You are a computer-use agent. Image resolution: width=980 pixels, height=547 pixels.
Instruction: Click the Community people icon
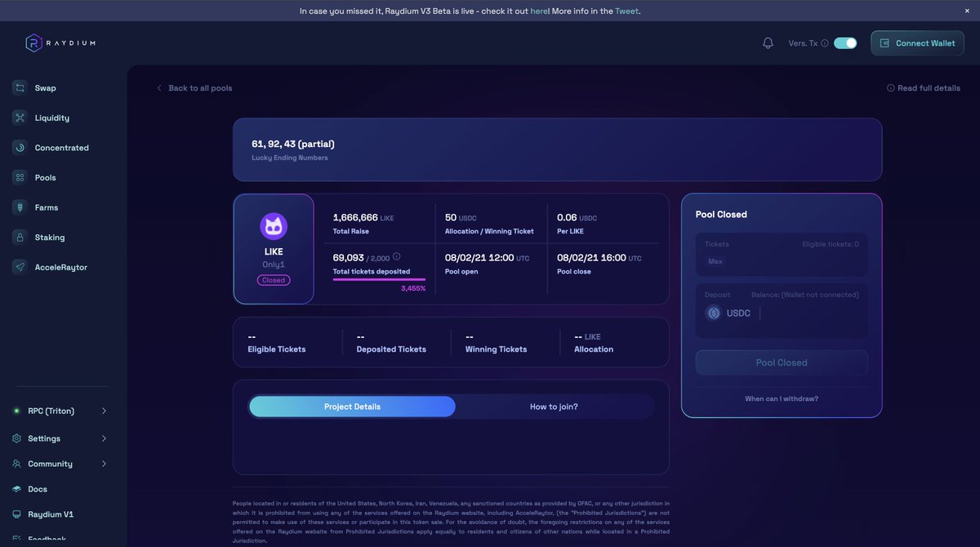16,464
